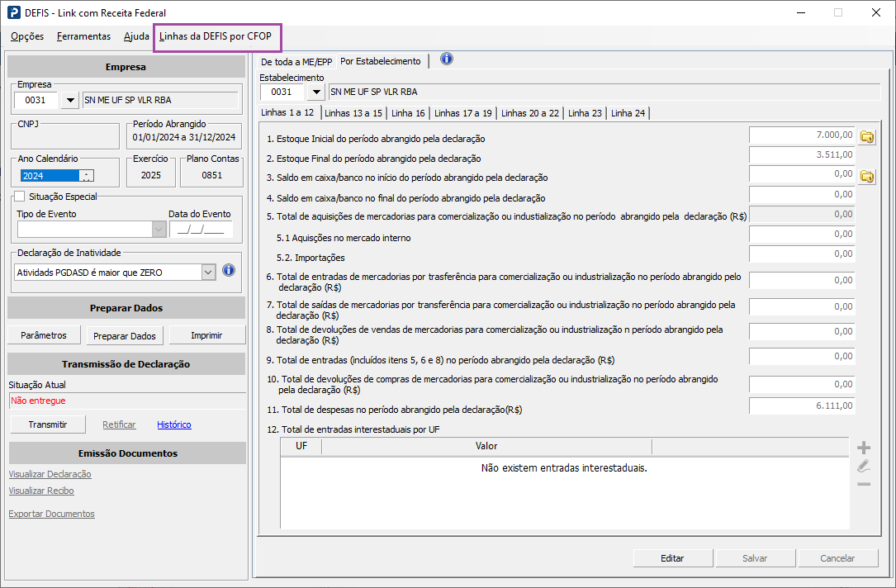Click pencil icon to edit UF entry
Viewport: 896px width, 588px height.
[864, 466]
